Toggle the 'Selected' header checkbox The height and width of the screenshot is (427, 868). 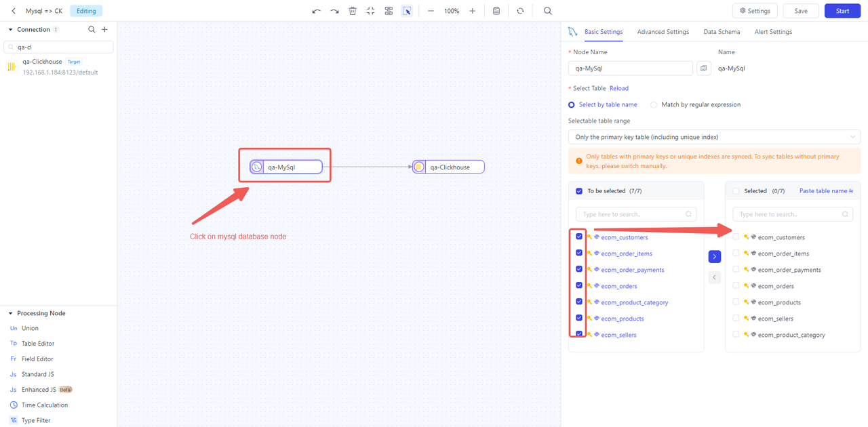click(736, 191)
